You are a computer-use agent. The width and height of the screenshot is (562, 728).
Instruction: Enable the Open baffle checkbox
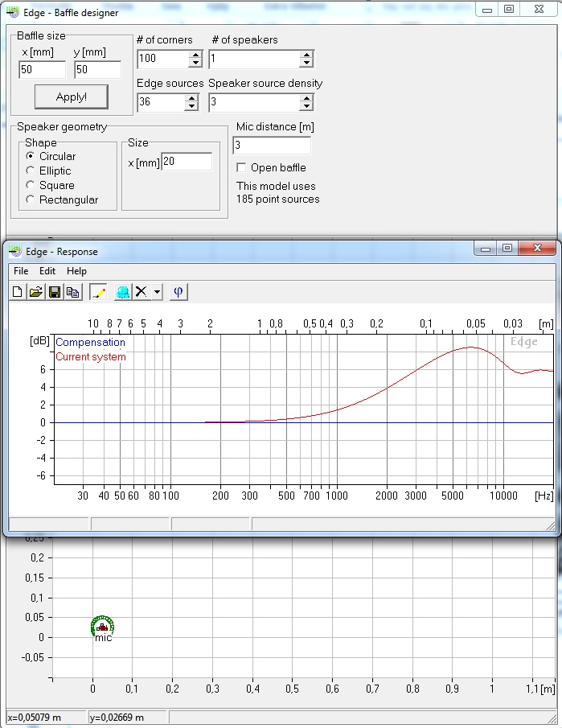point(241,167)
